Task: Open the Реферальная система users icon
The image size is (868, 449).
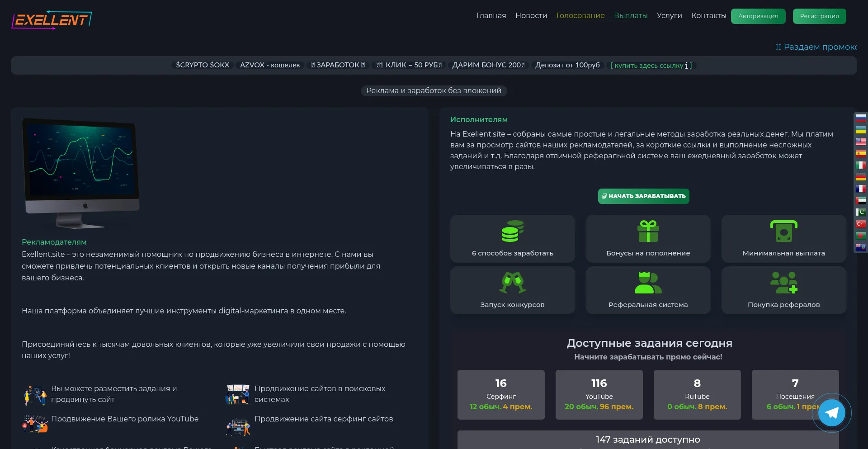Action: click(x=648, y=283)
